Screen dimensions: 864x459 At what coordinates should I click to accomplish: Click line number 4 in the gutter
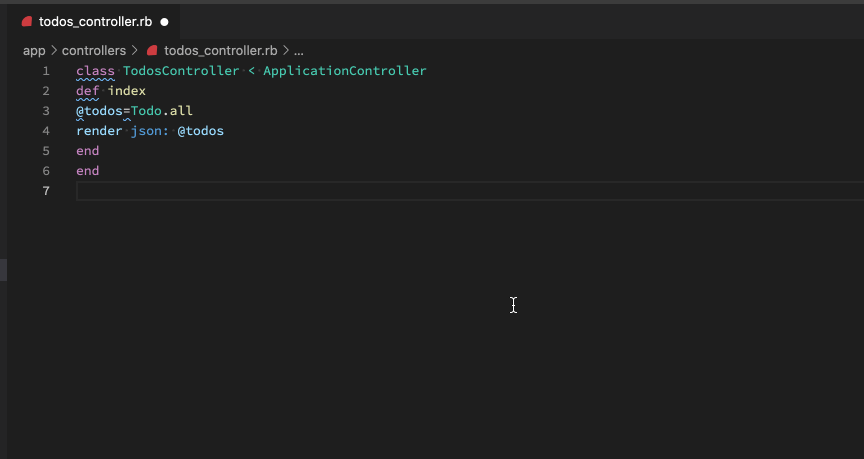coord(46,131)
